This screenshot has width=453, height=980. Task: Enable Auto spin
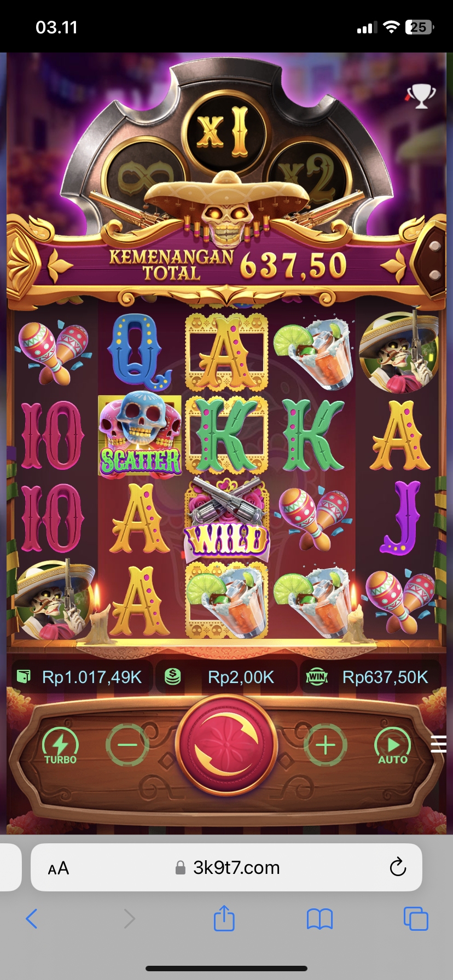[392, 745]
